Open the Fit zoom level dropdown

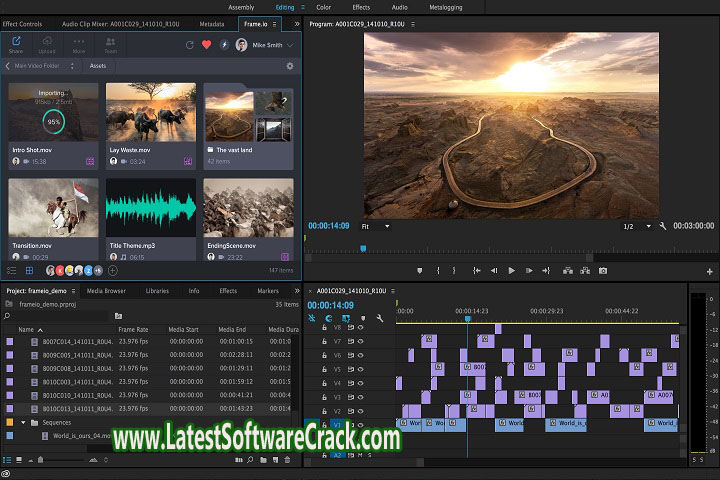point(375,226)
